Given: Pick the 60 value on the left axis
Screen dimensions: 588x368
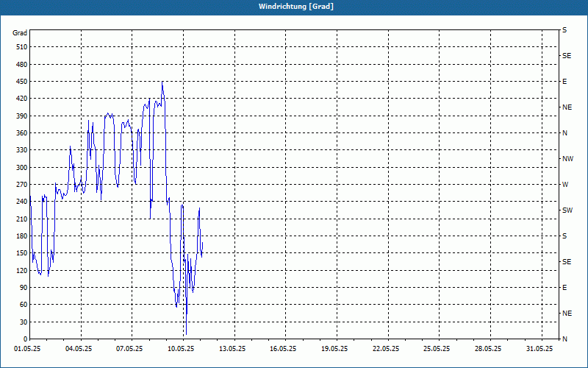Looking at the screenshot, I should [23, 305].
